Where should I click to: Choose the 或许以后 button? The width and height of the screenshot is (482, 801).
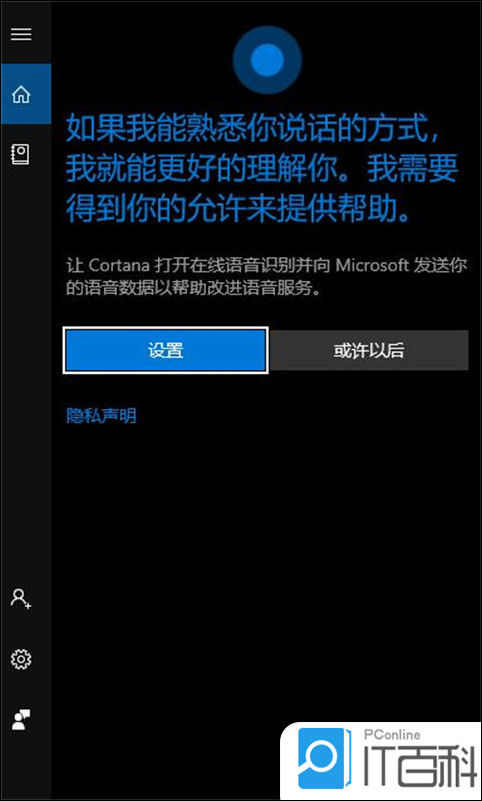point(369,350)
